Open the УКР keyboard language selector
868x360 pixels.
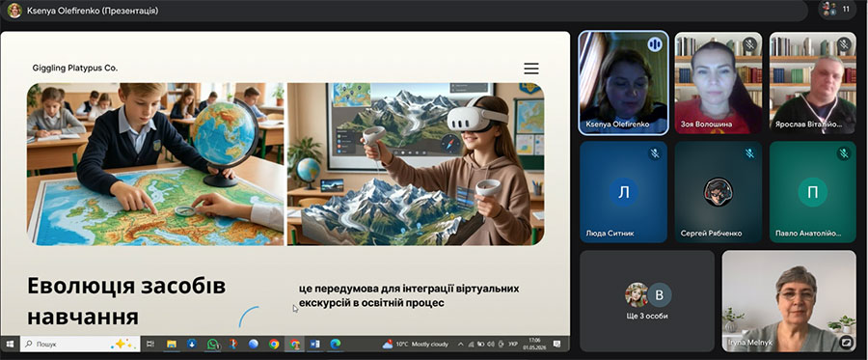click(513, 344)
